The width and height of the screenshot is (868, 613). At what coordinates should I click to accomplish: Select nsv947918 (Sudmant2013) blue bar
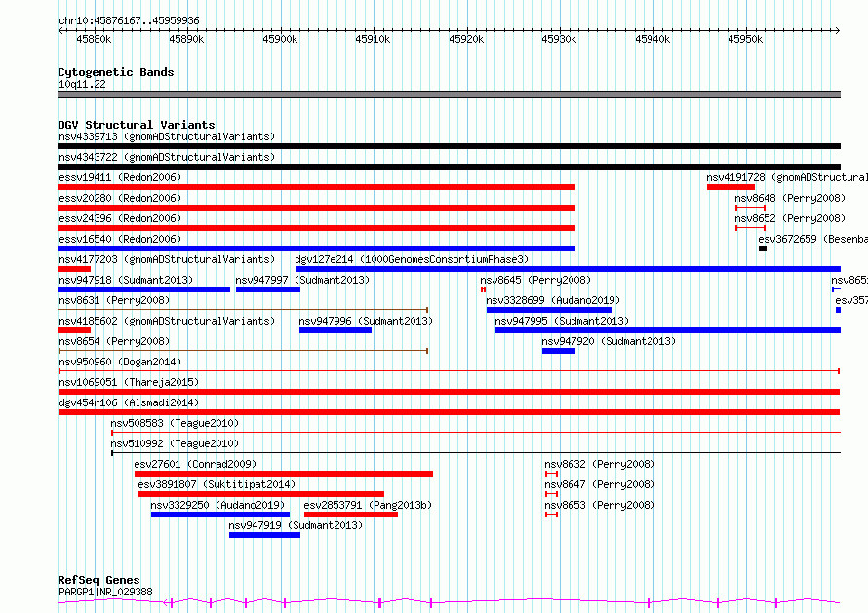tap(144, 289)
